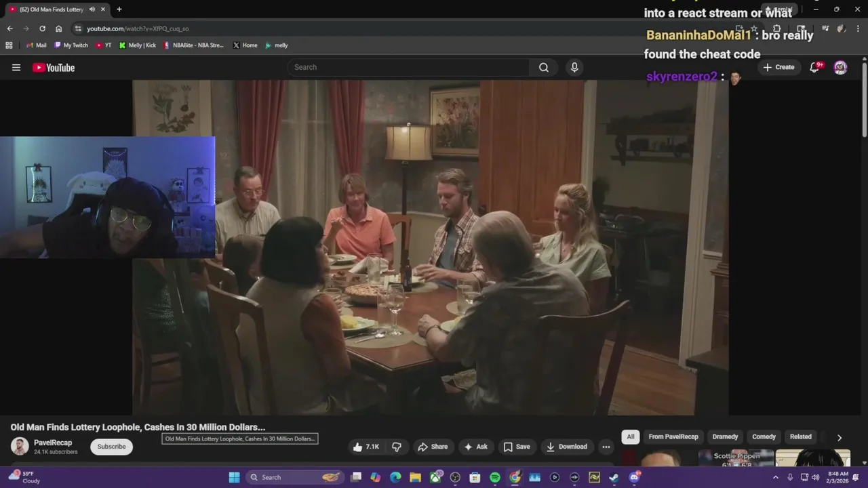868x488 pixels.
Task: Go to YouTube home via logo
Action: coord(54,67)
